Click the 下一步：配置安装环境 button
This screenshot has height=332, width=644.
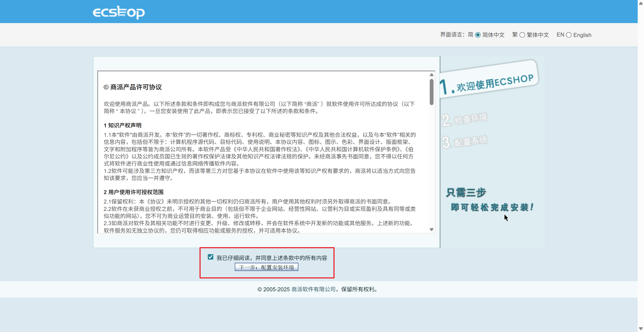click(266, 267)
